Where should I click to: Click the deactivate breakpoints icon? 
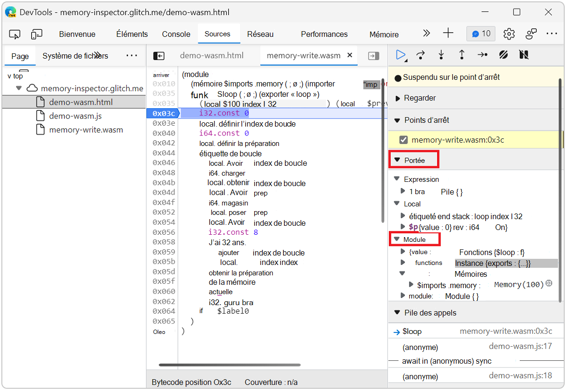click(503, 55)
